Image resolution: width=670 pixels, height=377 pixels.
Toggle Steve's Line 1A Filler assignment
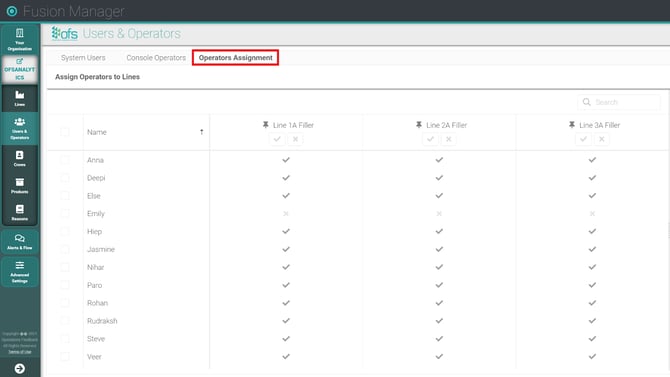pos(286,339)
